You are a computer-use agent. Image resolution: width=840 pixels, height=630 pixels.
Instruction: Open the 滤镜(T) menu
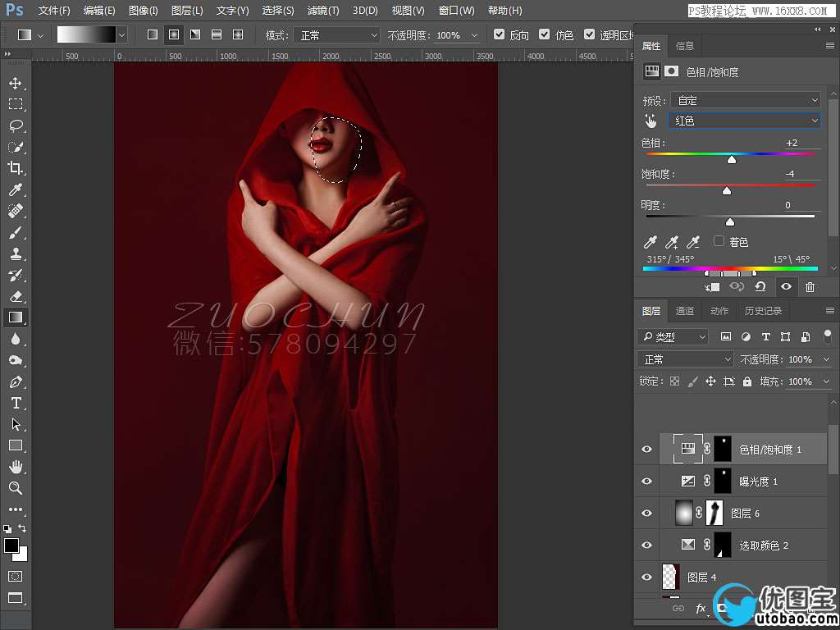(x=322, y=11)
